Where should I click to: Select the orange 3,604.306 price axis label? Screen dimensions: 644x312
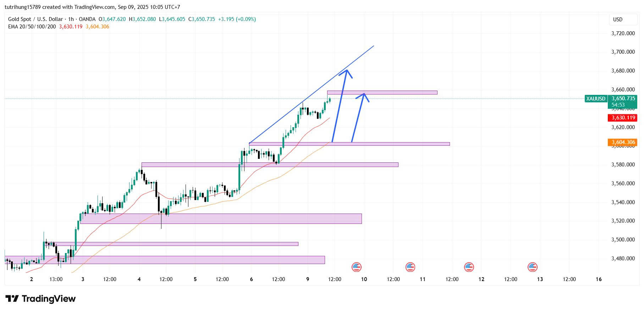623,142
